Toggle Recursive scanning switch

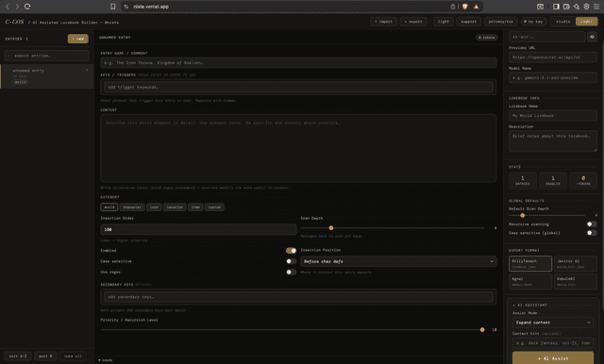click(x=592, y=223)
